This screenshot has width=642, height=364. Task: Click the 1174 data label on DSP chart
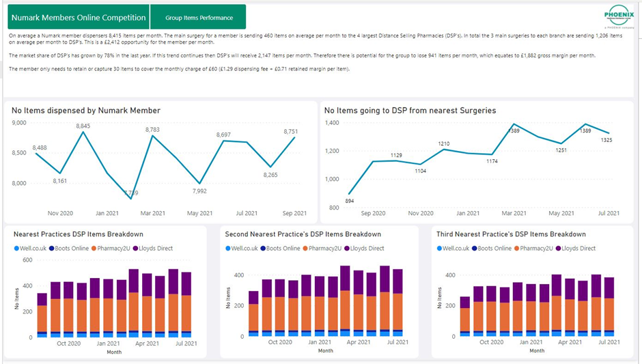(x=492, y=161)
